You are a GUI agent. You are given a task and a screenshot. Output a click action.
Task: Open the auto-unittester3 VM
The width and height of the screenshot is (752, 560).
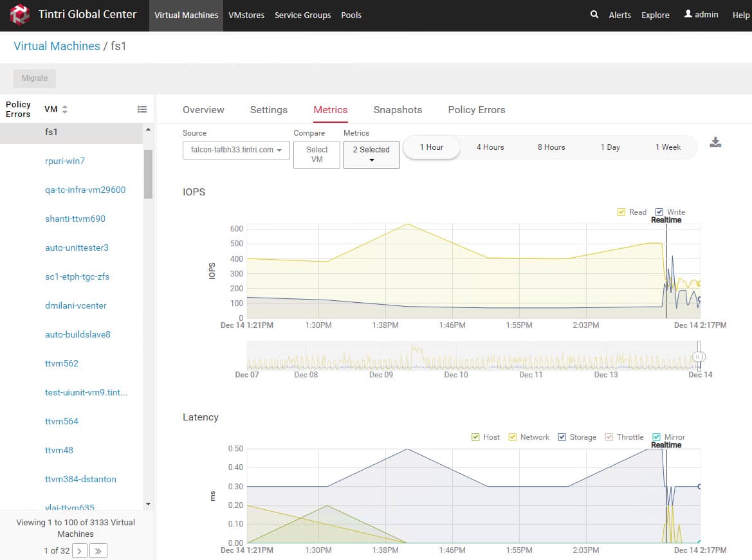(x=77, y=248)
